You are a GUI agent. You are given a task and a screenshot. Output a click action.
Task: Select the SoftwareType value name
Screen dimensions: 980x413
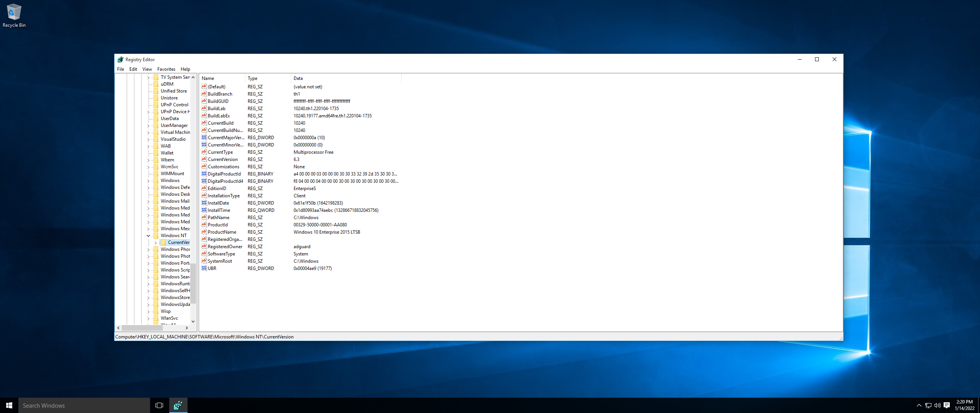click(222, 254)
